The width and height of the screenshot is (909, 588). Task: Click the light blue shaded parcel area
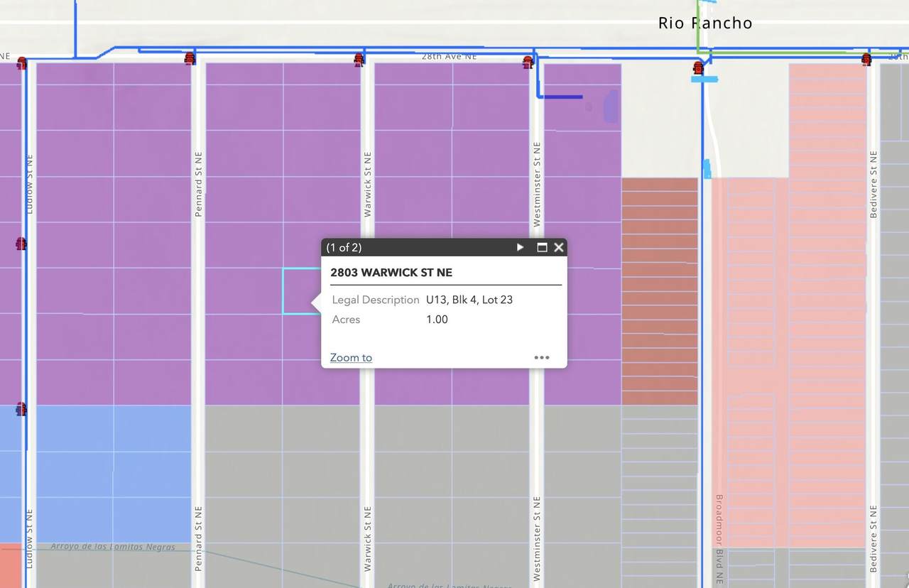(x=114, y=472)
